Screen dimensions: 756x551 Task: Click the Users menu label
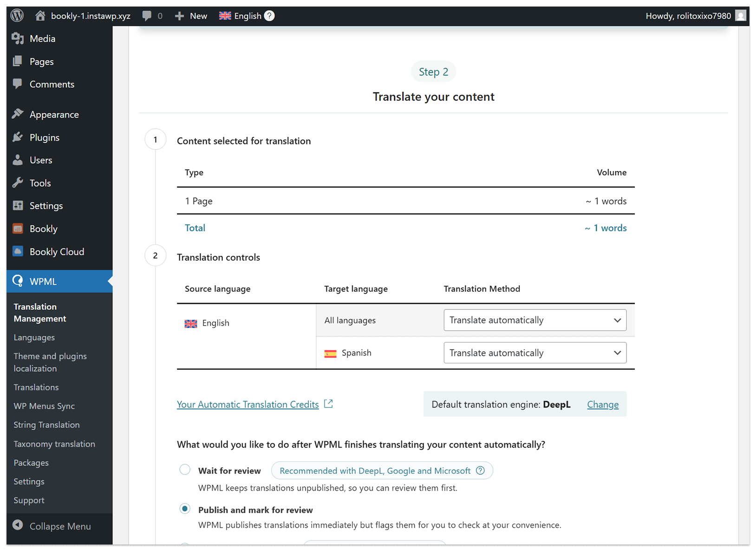click(x=41, y=160)
